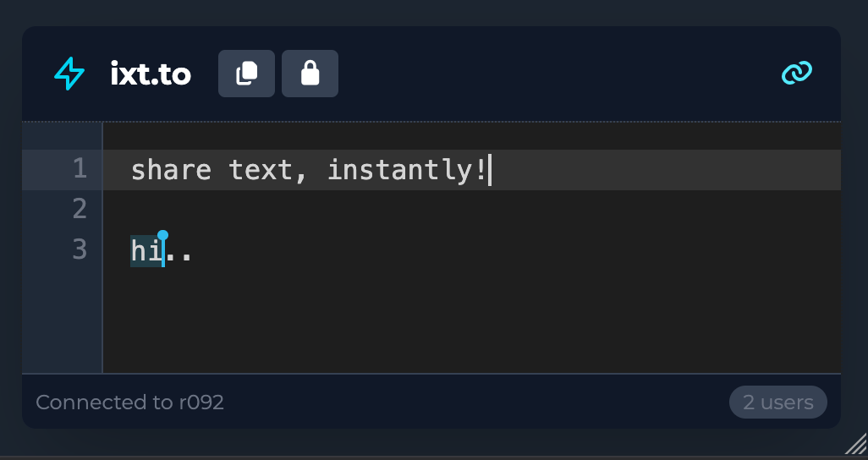
Task: Click the word "share" in line one
Action: [x=171, y=170]
